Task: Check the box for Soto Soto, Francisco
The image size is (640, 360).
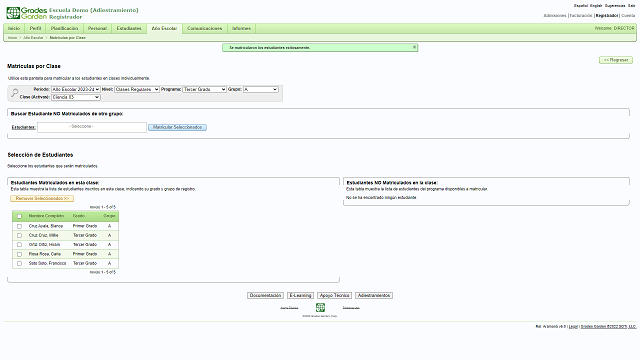Action: 19,264
